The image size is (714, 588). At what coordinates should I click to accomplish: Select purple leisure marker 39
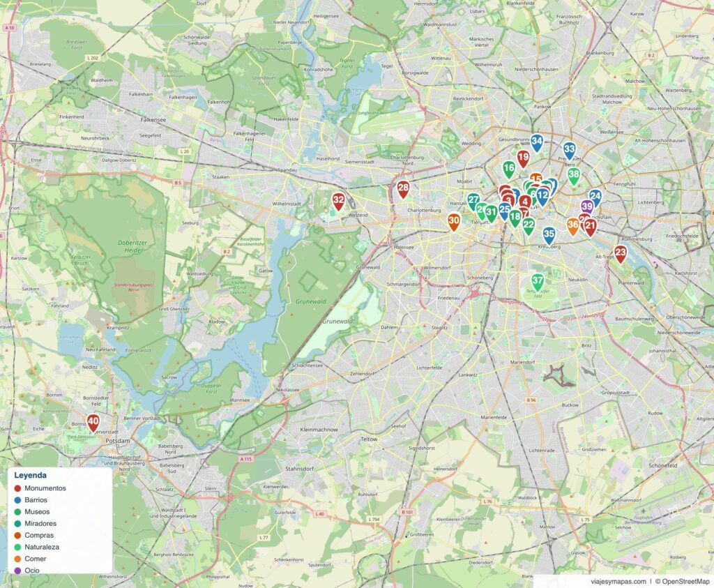[587, 208]
